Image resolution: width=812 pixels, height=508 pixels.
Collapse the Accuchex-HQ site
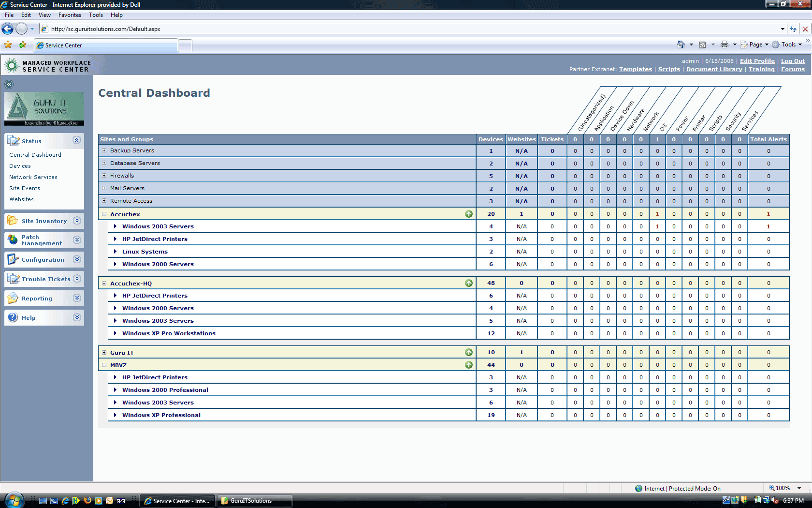tap(104, 284)
